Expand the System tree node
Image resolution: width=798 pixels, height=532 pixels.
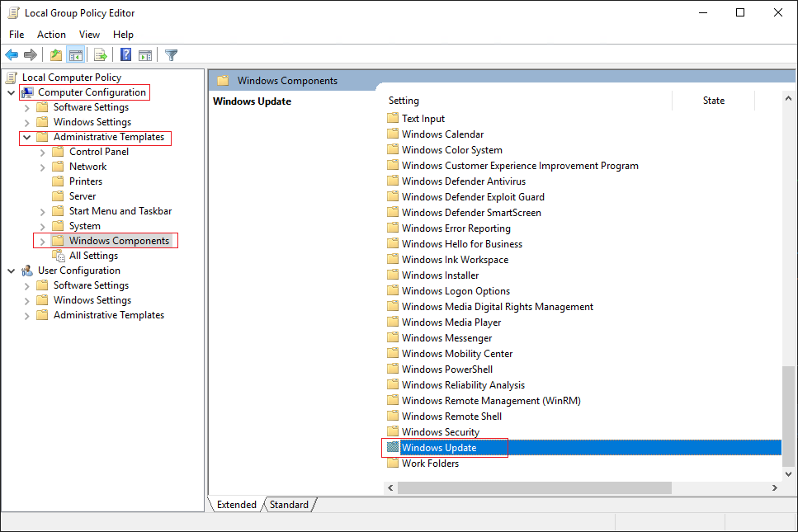point(43,226)
